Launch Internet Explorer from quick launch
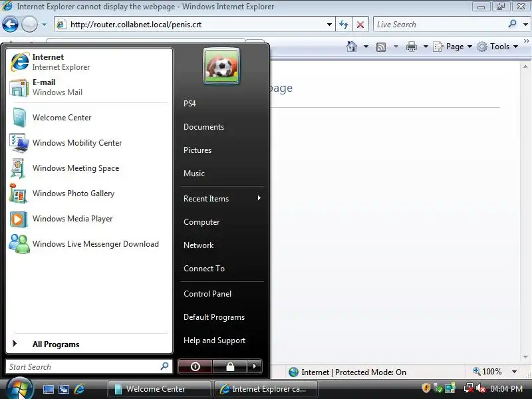 click(79, 389)
